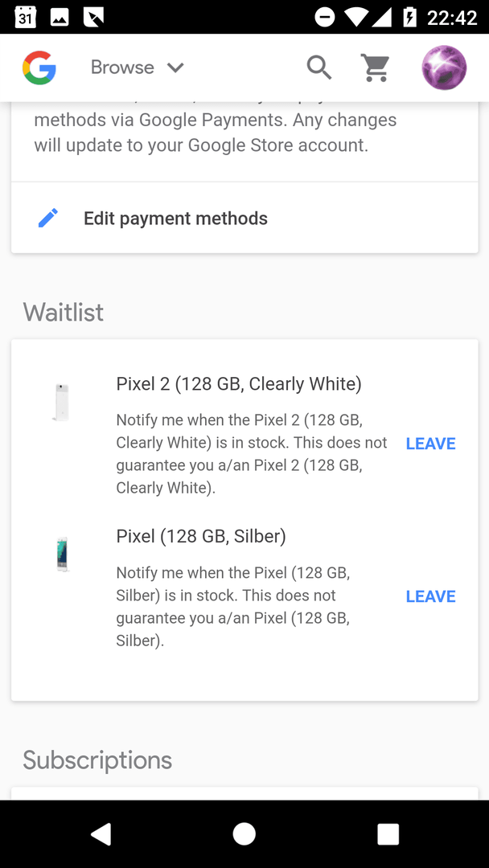Screen dimensions: 489x868
Task: Click the blue pencil edit icon
Action: pyautogui.click(x=48, y=218)
